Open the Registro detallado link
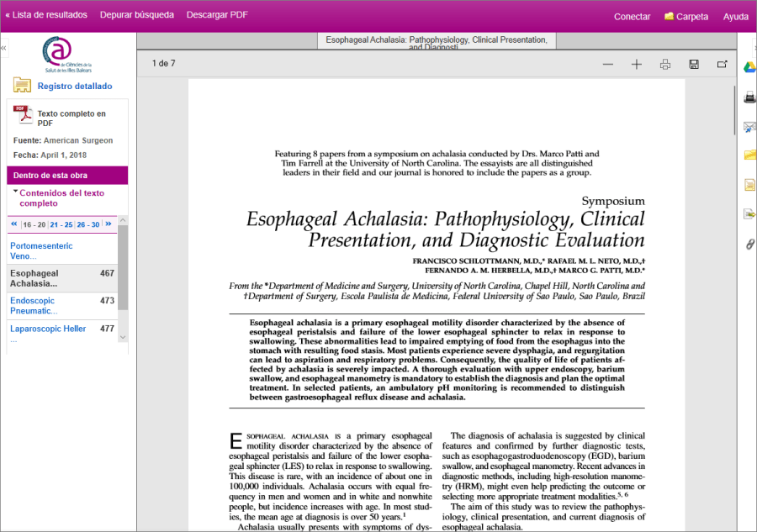The width and height of the screenshot is (757, 532). tap(75, 86)
